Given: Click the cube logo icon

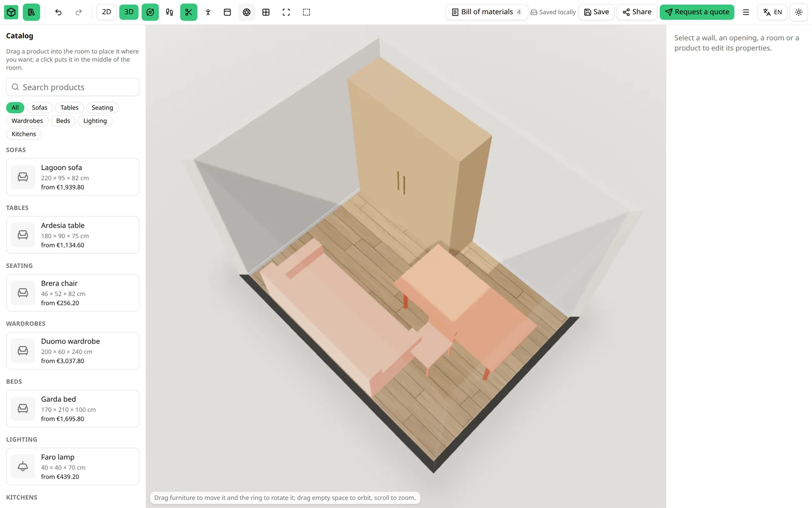Looking at the screenshot, I should tap(11, 12).
